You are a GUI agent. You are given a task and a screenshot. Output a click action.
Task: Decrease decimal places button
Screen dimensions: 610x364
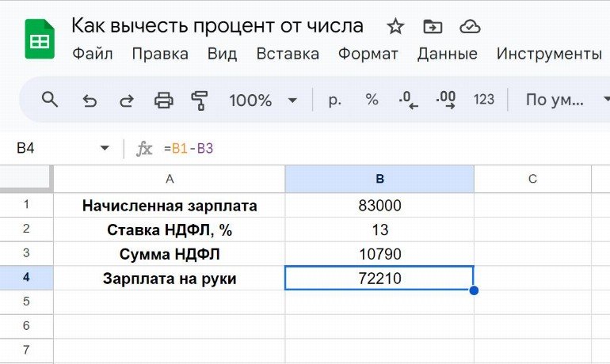[408, 100]
